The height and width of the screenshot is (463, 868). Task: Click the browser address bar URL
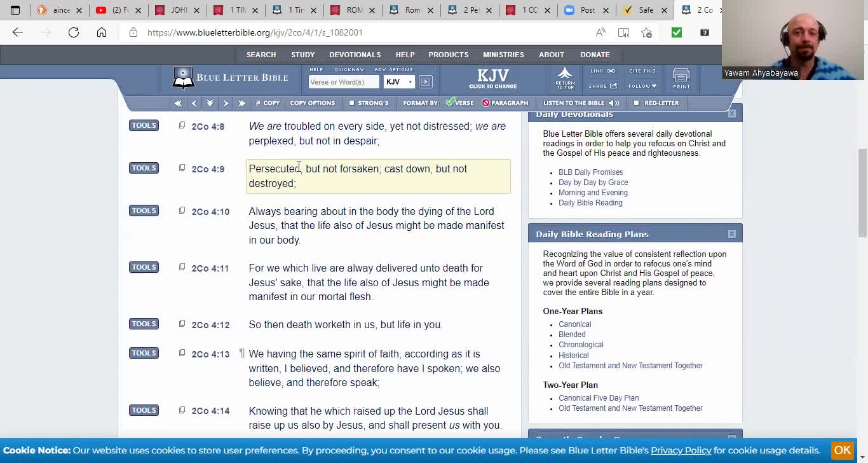pyautogui.click(x=255, y=32)
